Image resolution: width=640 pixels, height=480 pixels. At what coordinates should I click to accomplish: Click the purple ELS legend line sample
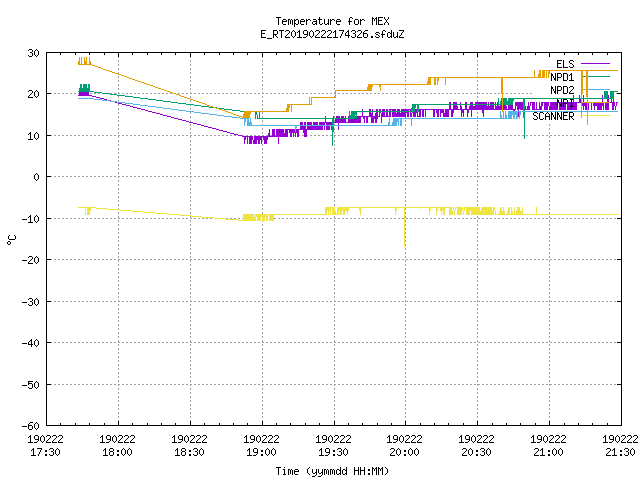tap(595, 64)
